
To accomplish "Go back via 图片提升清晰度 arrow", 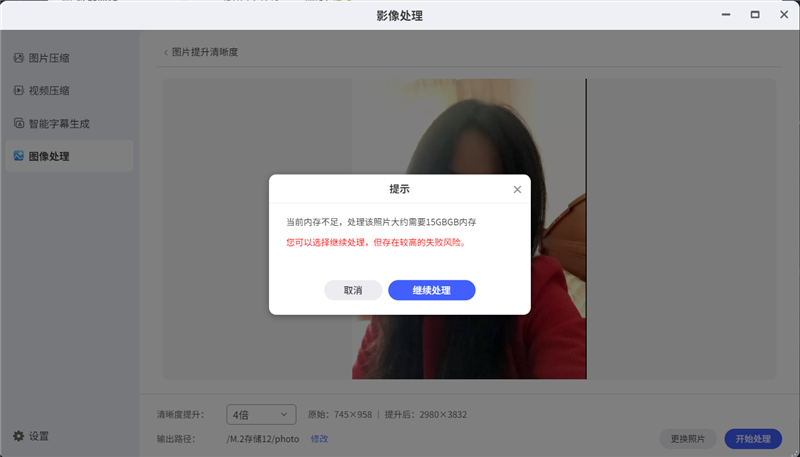I will (166, 53).
